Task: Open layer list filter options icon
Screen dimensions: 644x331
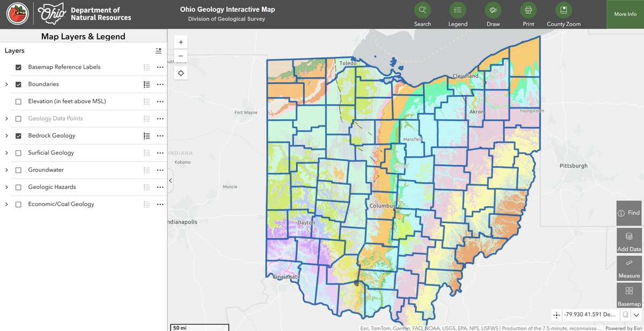Action: pos(158,50)
